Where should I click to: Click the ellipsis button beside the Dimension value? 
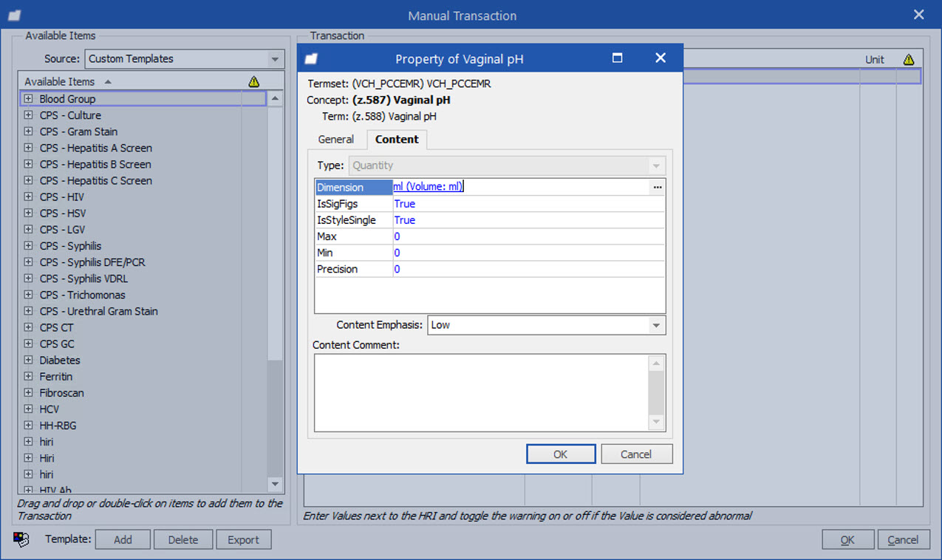point(658,187)
